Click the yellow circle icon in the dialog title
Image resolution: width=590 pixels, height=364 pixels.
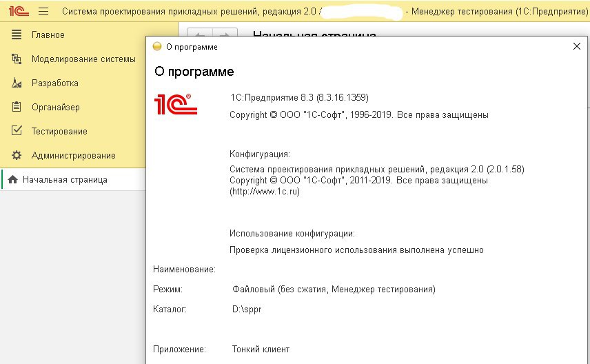point(157,47)
